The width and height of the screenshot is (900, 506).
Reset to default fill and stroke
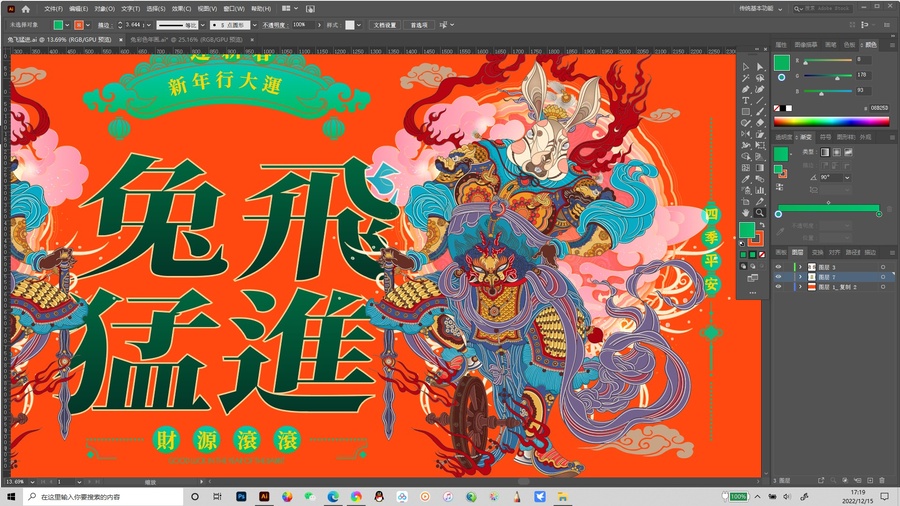(742, 243)
